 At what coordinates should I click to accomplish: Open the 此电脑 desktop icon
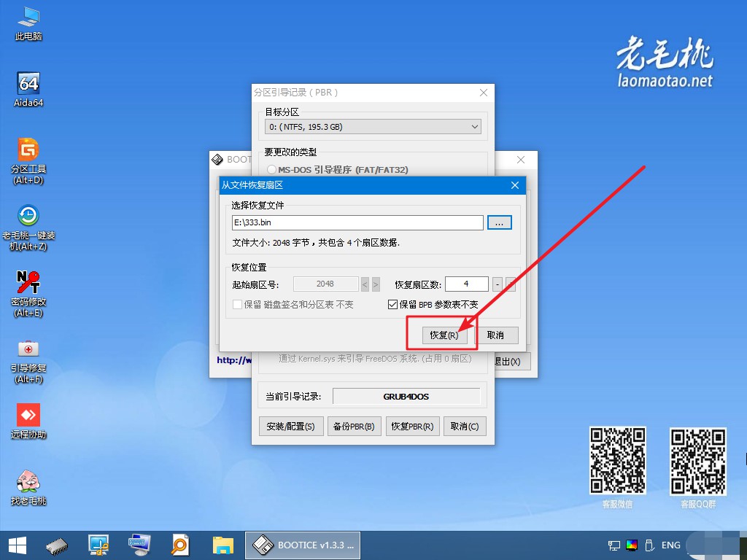[28, 23]
